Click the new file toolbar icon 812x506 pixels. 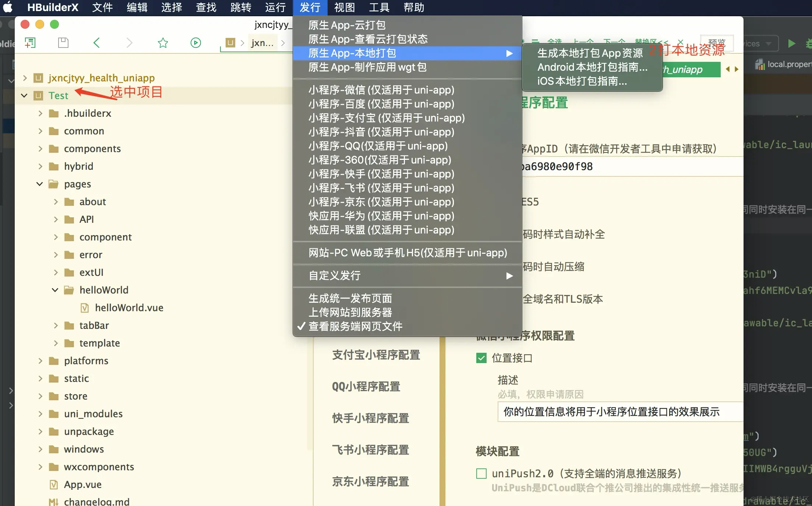pos(30,43)
